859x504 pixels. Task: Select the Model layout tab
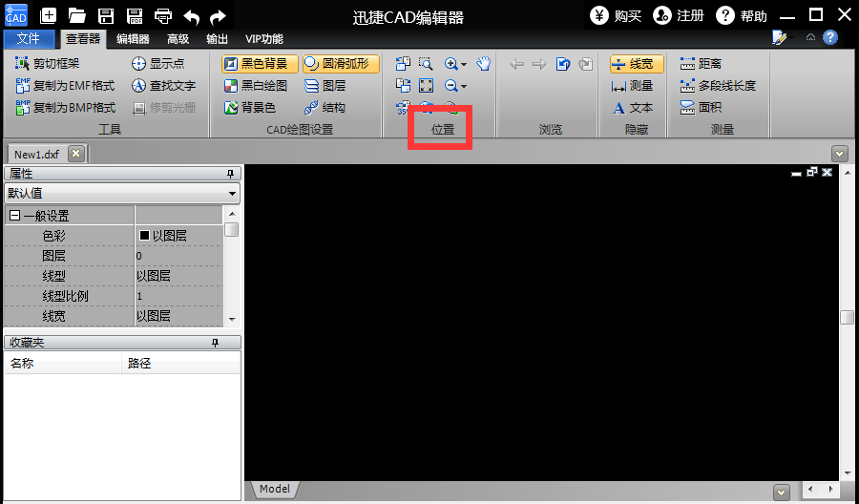(275, 489)
